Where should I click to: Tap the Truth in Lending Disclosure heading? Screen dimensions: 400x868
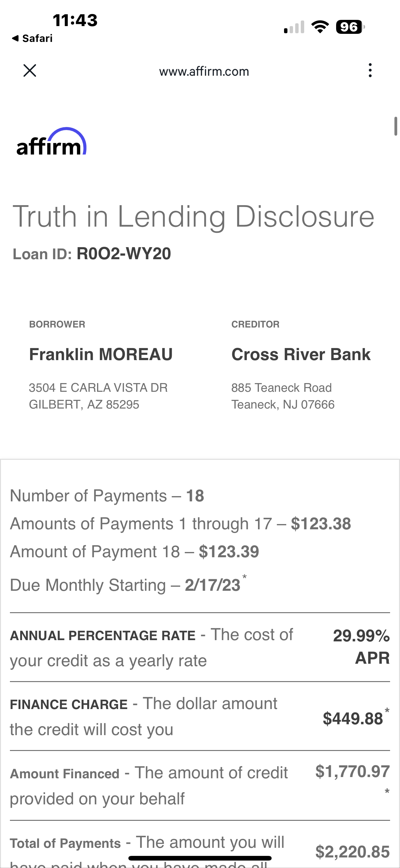pos(193,217)
